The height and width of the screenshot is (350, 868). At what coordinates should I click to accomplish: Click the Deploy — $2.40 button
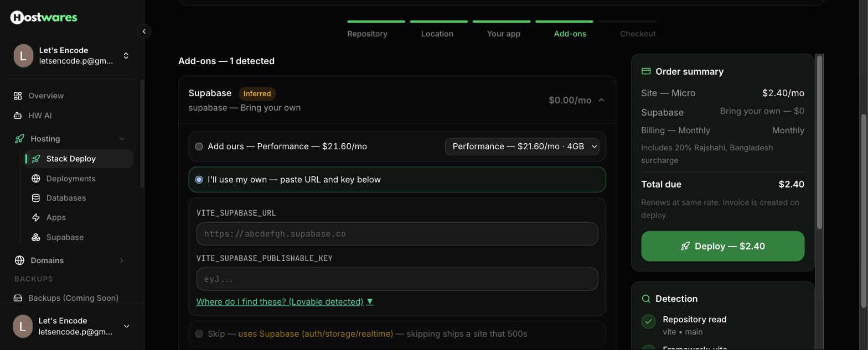[x=722, y=246]
